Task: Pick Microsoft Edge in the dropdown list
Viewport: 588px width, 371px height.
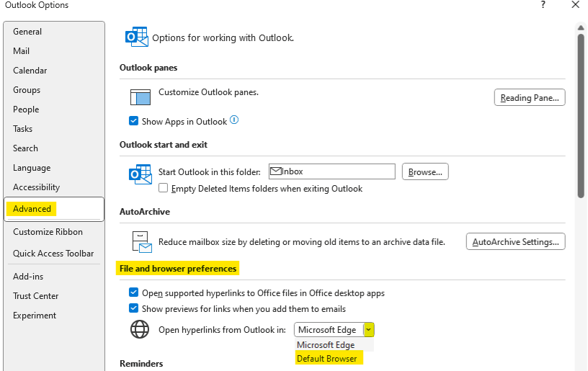Action: click(326, 345)
